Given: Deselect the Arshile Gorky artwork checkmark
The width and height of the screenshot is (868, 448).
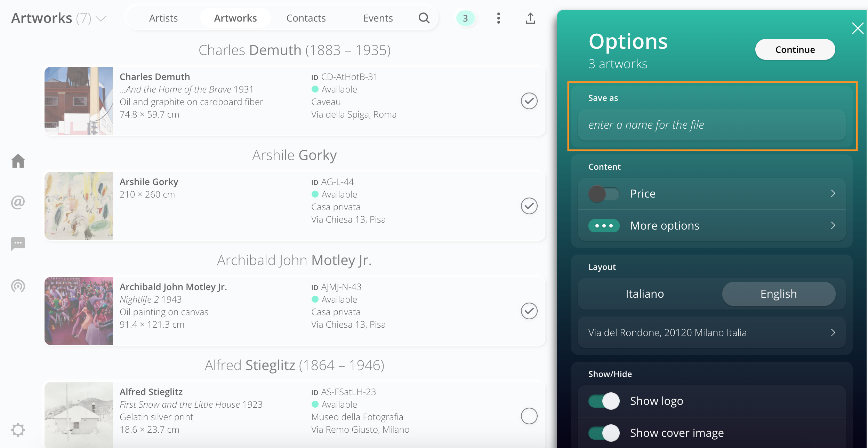Looking at the screenshot, I should 529,206.
